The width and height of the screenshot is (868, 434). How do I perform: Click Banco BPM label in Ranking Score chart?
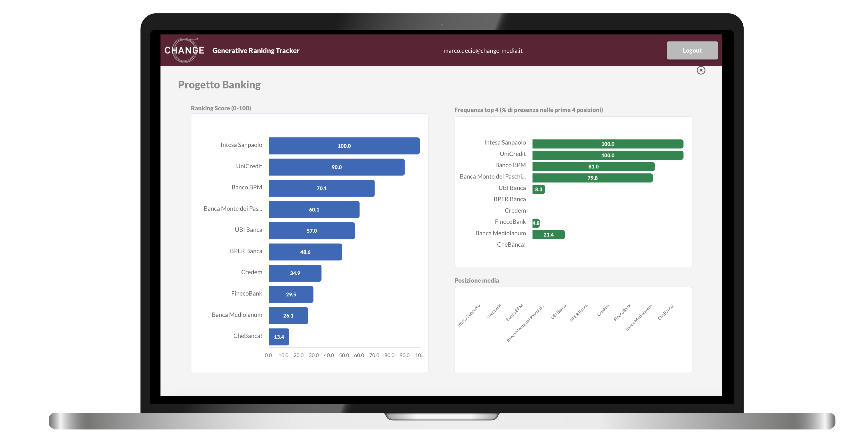coord(247,187)
